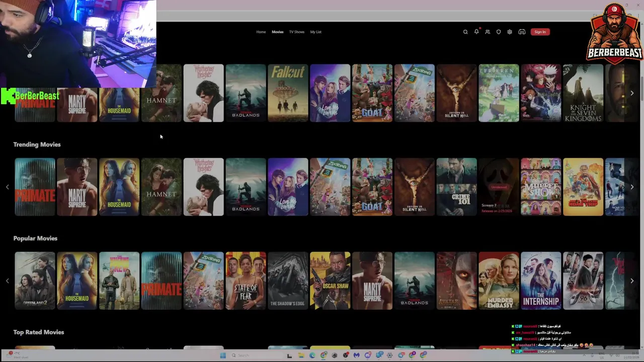Open the notifications bell

pyautogui.click(x=476, y=32)
